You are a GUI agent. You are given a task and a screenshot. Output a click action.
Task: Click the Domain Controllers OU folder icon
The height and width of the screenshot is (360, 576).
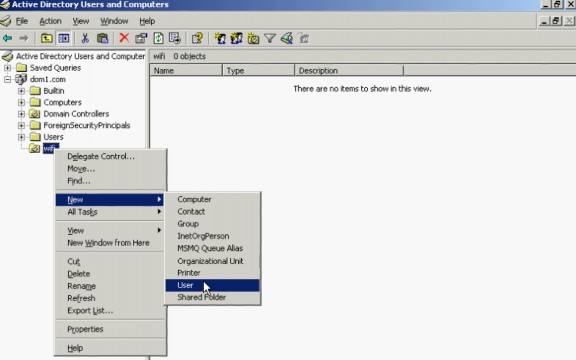(x=35, y=114)
